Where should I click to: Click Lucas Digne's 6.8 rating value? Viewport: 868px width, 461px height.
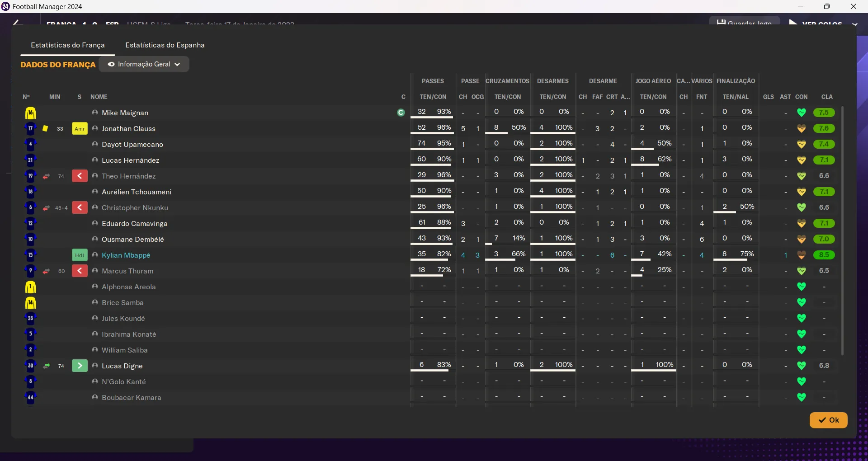824,366
